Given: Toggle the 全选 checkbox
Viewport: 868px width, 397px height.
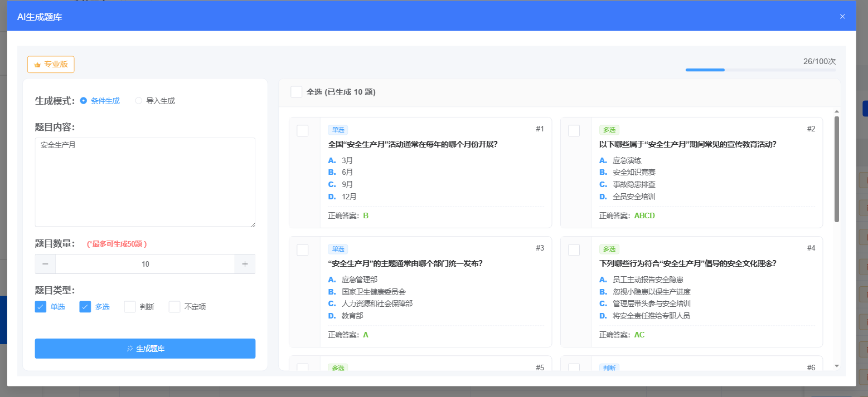Looking at the screenshot, I should coord(297,92).
